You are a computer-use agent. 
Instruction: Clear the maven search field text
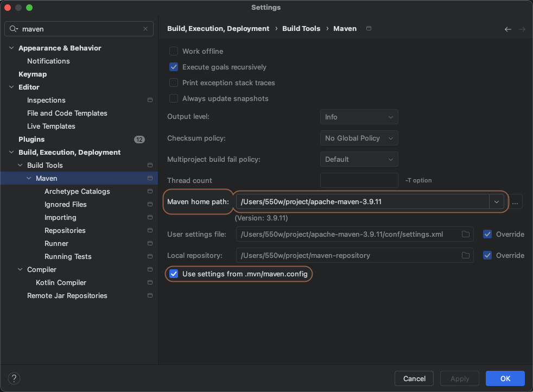pos(145,29)
